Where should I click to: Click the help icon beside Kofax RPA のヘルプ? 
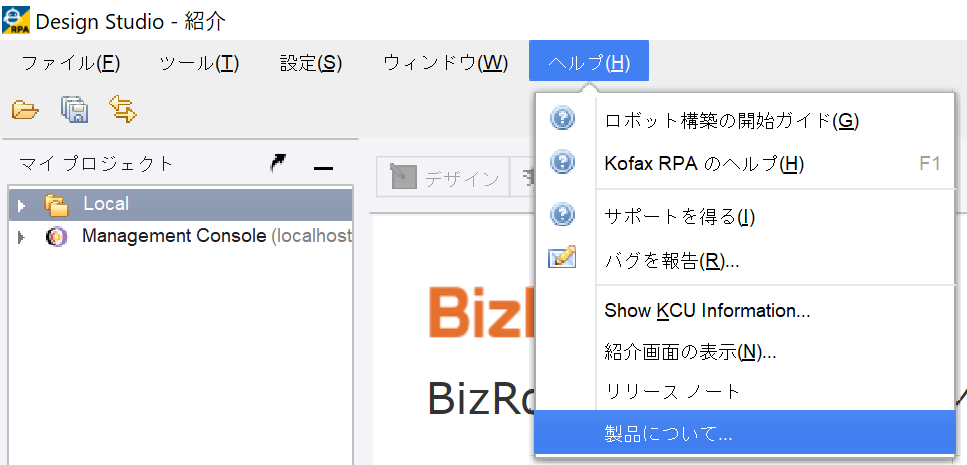(x=562, y=162)
